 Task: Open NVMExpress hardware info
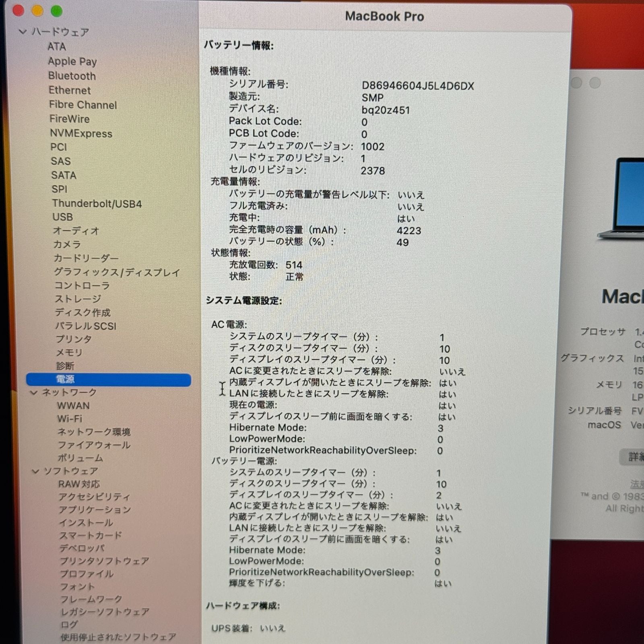point(81,134)
